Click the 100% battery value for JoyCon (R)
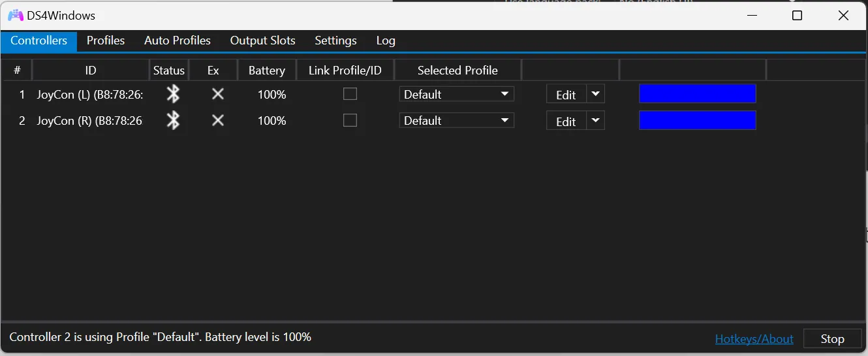868x356 pixels. pyautogui.click(x=271, y=121)
